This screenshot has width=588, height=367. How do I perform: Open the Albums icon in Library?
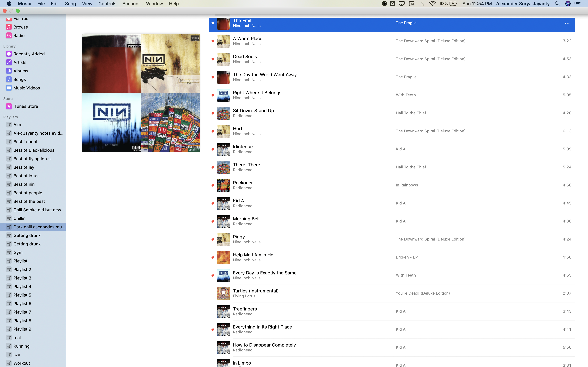point(9,71)
